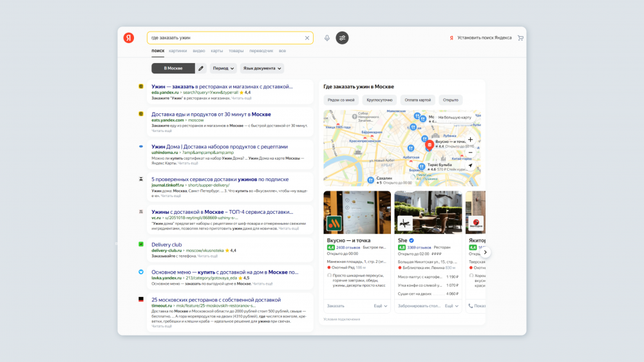Open the Delivery club result
Screen dimensions: 644x362
click(x=166, y=245)
